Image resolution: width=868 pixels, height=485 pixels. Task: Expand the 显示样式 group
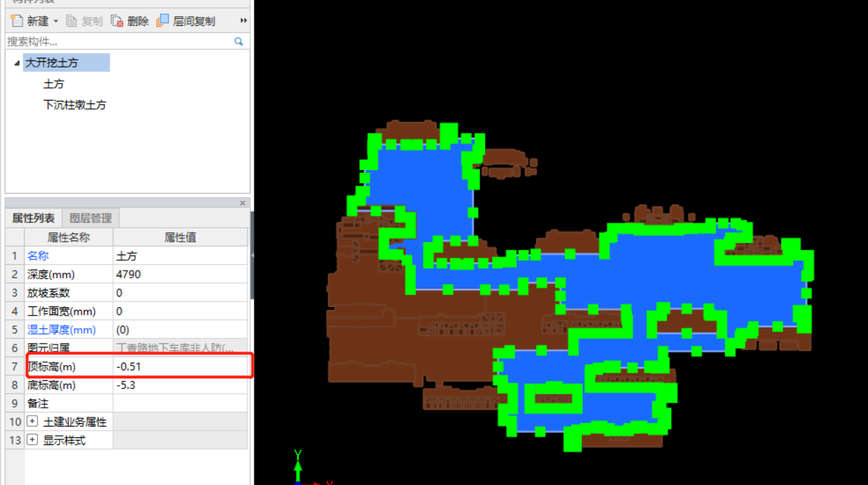32,440
